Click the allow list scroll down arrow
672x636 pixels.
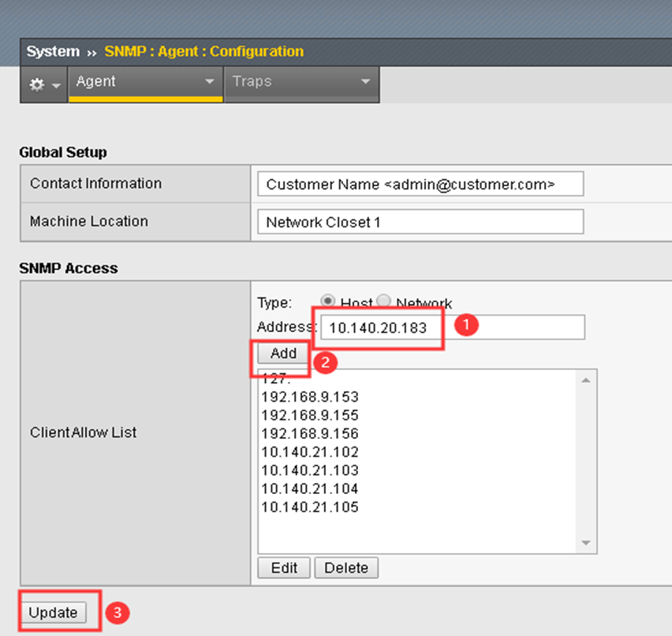click(586, 543)
